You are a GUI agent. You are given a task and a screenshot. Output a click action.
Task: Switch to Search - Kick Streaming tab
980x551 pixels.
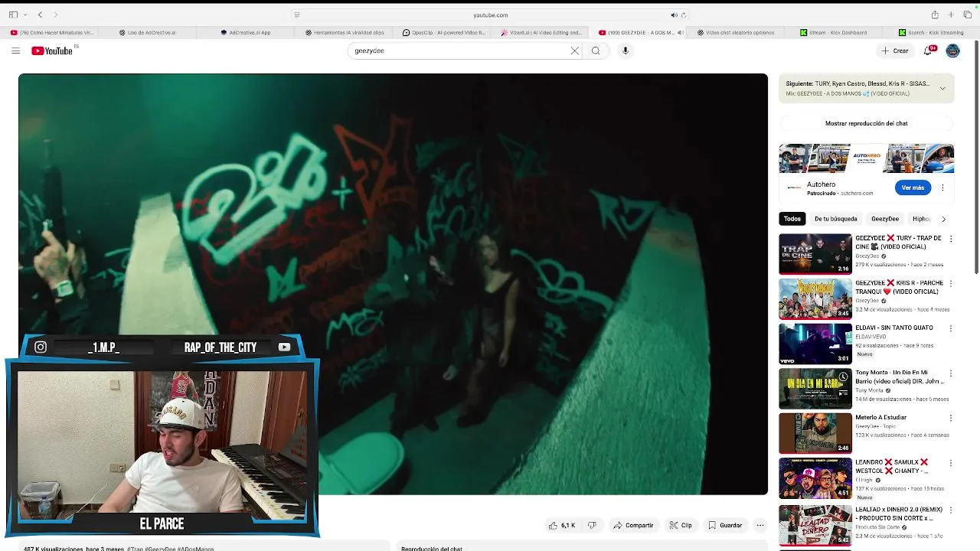pos(932,33)
